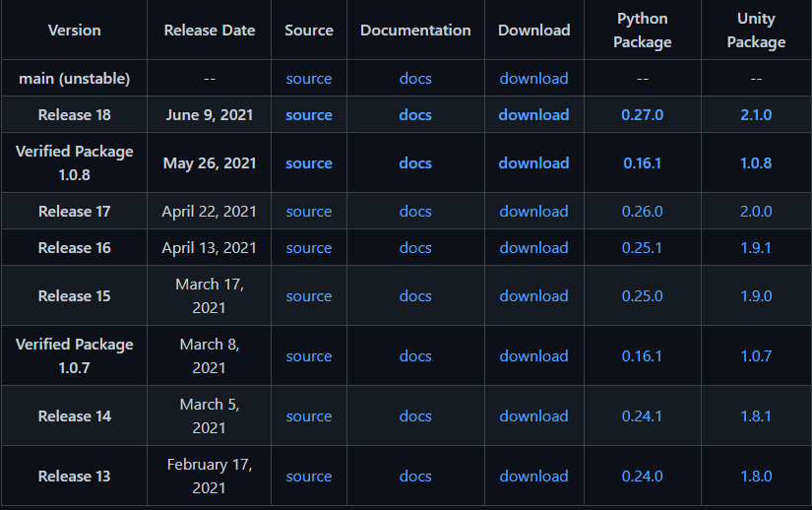
Task: Open docs for Verified Package 1.0.7
Action: pos(415,355)
